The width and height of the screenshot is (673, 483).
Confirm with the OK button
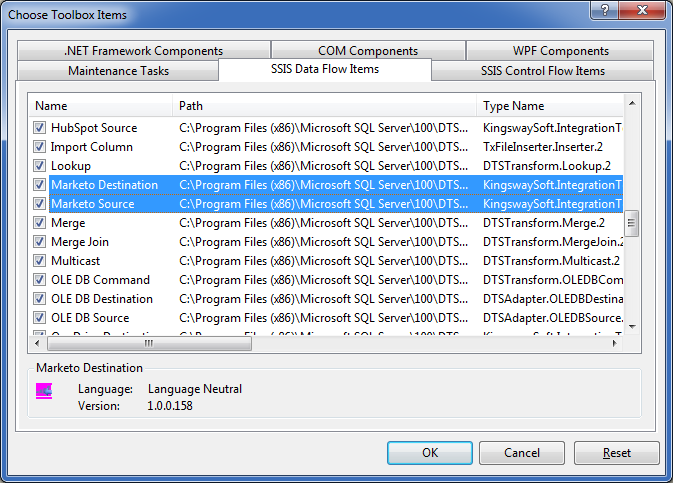pyautogui.click(x=430, y=453)
